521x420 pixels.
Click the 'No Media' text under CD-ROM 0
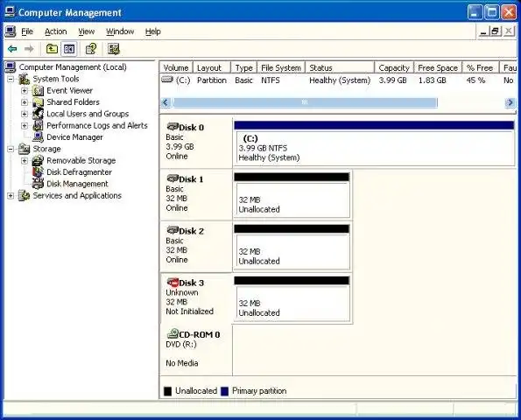click(182, 363)
